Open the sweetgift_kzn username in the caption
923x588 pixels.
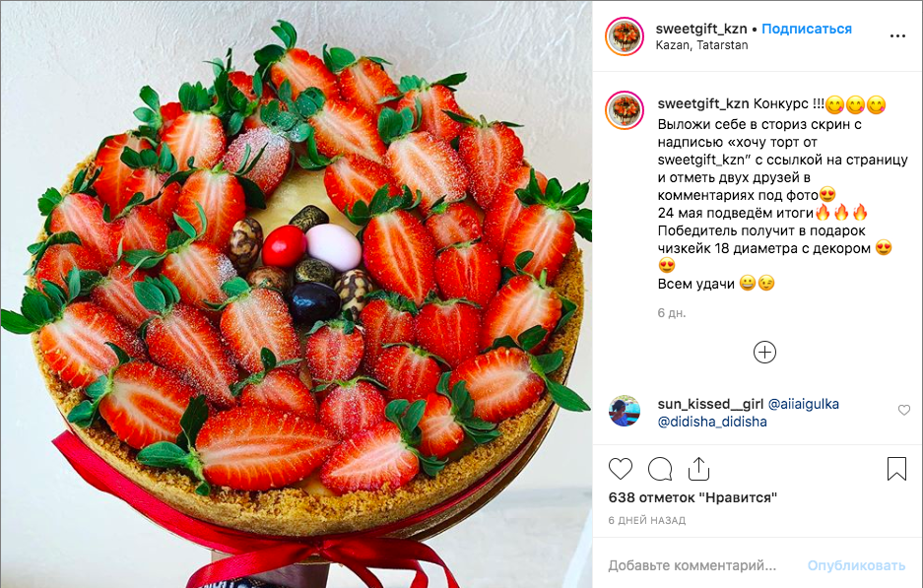pyautogui.click(x=703, y=104)
